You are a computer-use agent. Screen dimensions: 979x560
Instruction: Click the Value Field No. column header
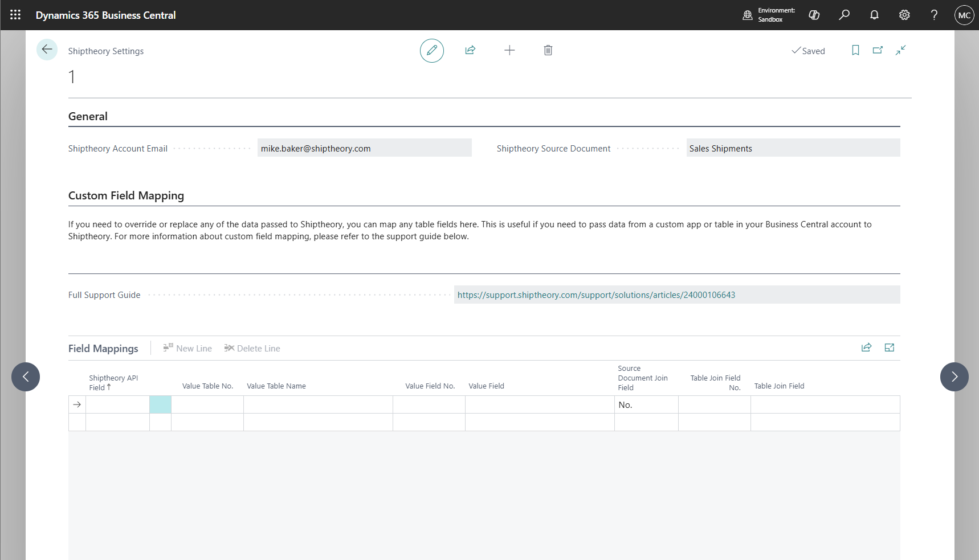pyautogui.click(x=430, y=386)
